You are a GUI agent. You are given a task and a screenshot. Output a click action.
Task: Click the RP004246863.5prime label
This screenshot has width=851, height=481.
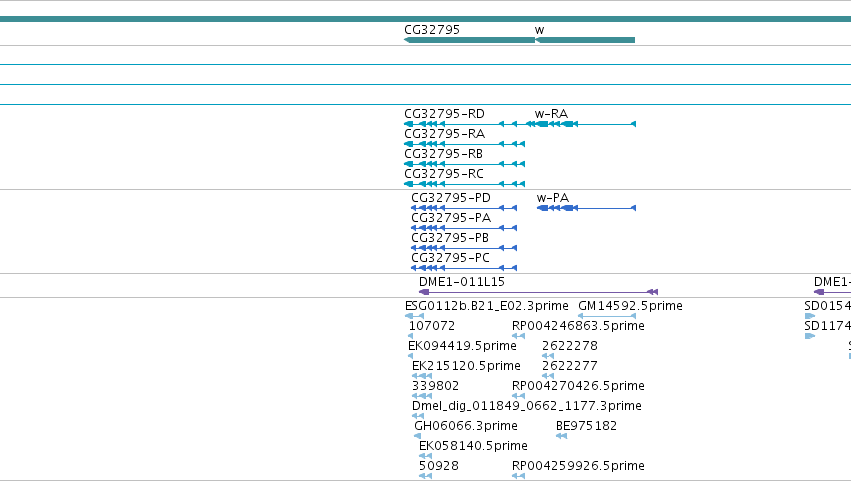point(578,326)
